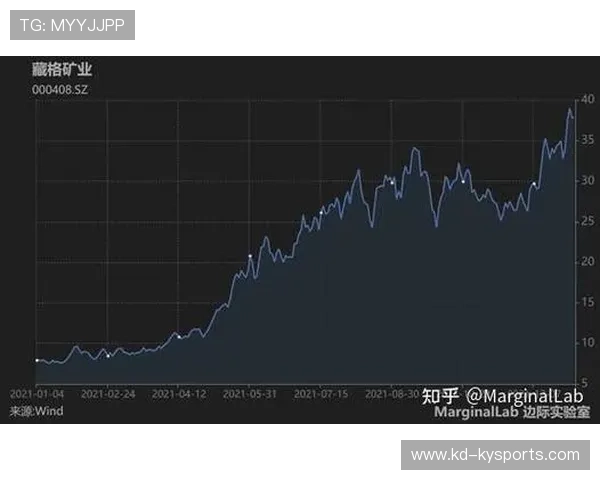Viewport: 600px width, 480px height.
Task: Click the 来源:Wind source label
Action: coord(36,411)
